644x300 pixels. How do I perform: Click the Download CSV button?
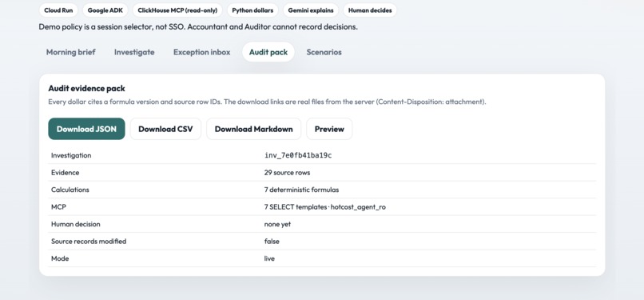click(x=165, y=129)
